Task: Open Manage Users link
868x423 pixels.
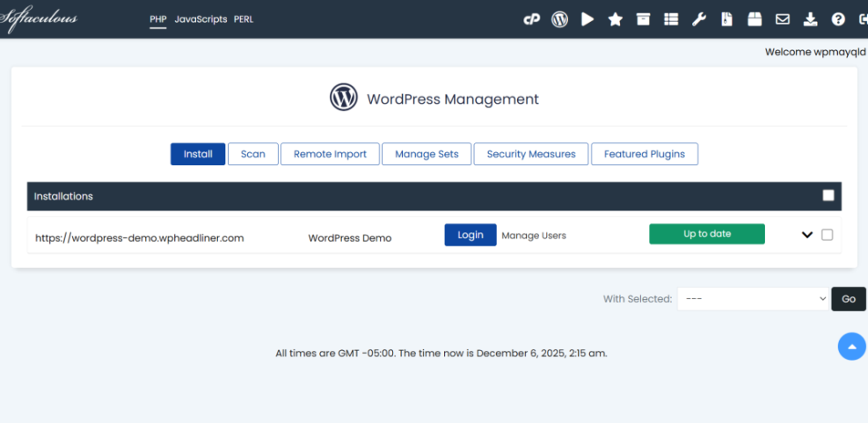Action: coord(534,236)
